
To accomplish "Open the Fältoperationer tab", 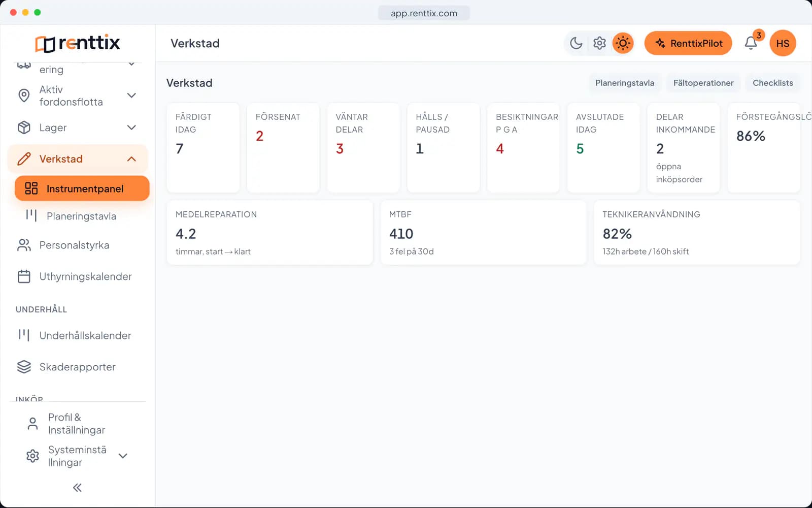I will pyautogui.click(x=703, y=83).
